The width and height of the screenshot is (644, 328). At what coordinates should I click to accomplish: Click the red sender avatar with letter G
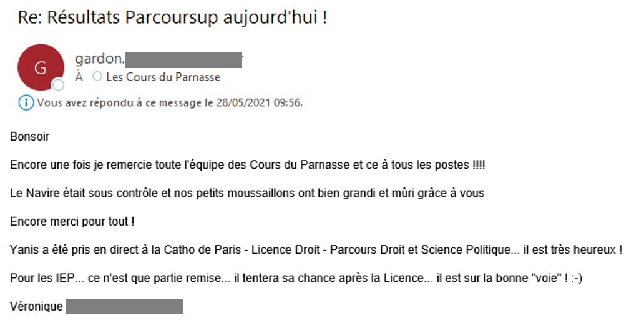pyautogui.click(x=41, y=67)
